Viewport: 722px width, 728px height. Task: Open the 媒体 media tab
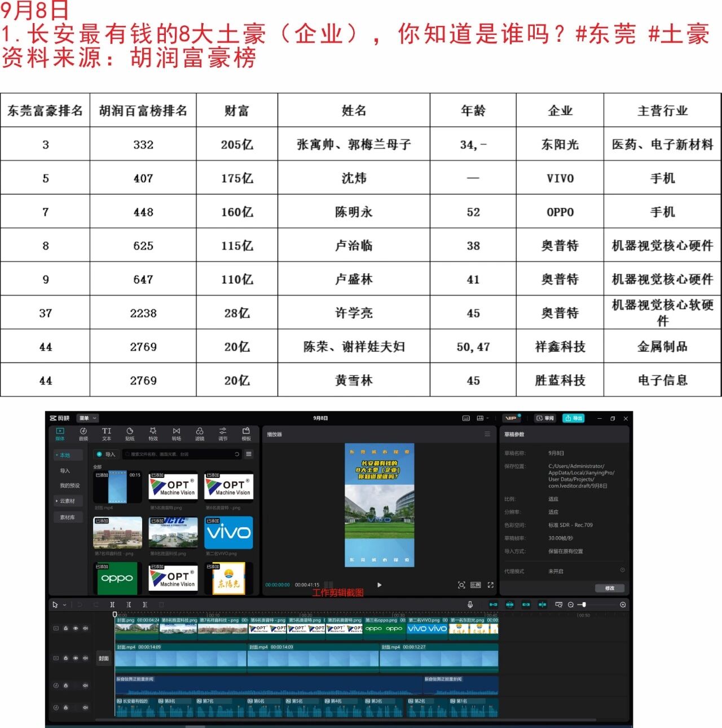click(x=60, y=433)
